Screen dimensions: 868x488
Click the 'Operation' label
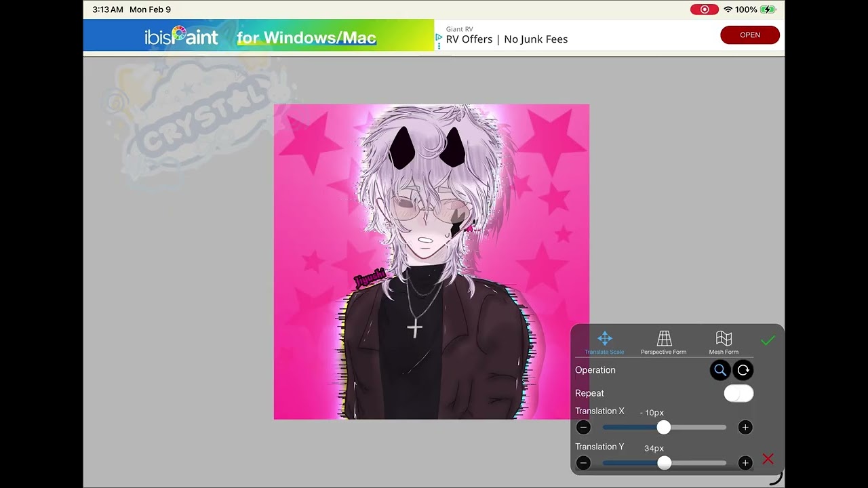[x=595, y=370]
